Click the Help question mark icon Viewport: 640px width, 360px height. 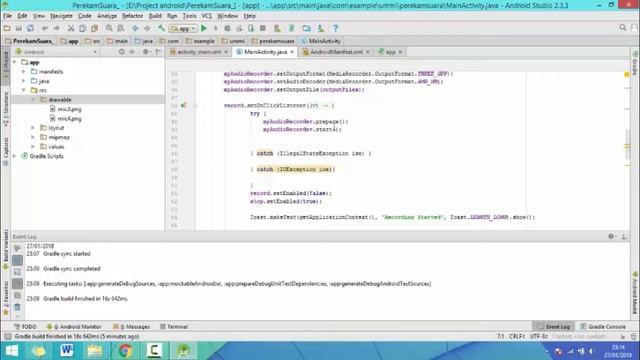[x=336, y=28]
